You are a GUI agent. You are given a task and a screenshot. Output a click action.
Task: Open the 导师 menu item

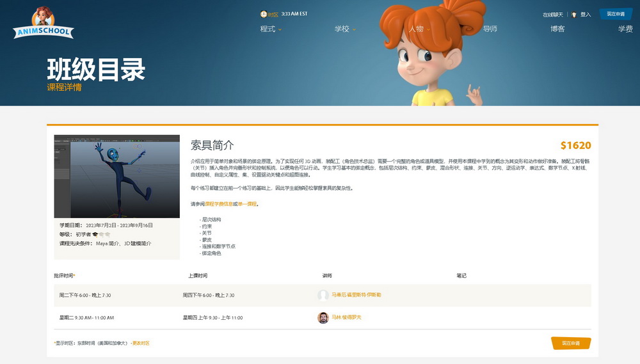coord(490,29)
